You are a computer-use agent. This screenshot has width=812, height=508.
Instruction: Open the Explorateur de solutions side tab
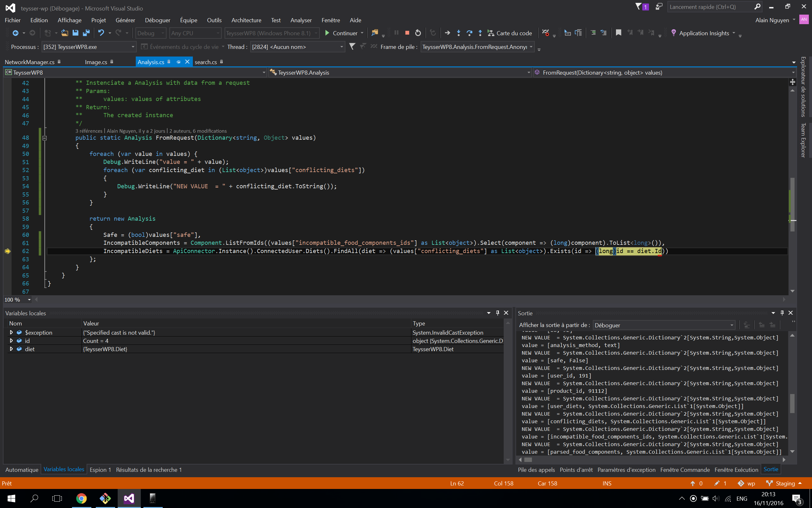click(803, 87)
